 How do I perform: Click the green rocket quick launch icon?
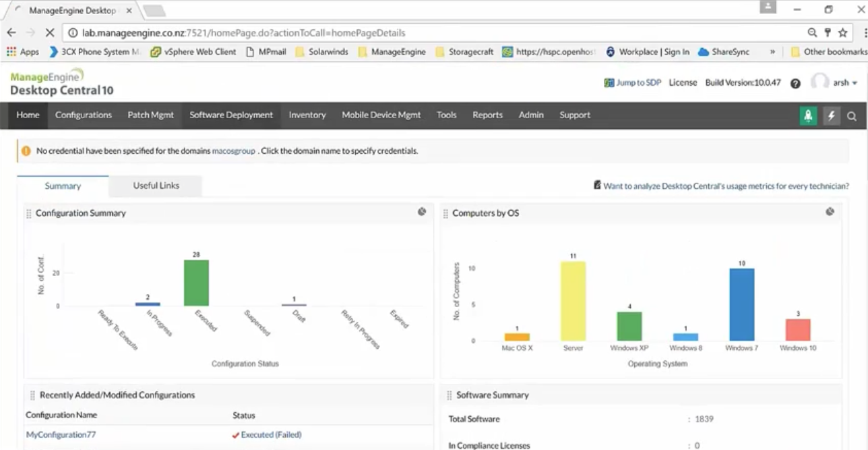pos(808,115)
